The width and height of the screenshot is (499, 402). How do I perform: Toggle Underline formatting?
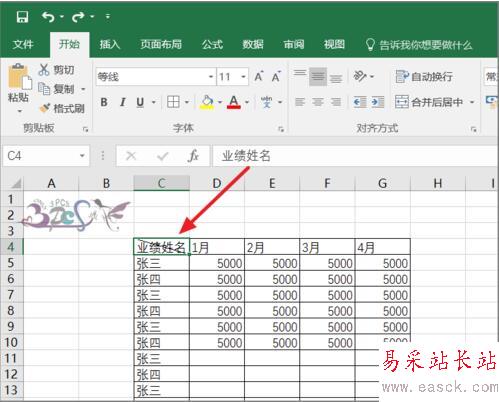[x=140, y=102]
